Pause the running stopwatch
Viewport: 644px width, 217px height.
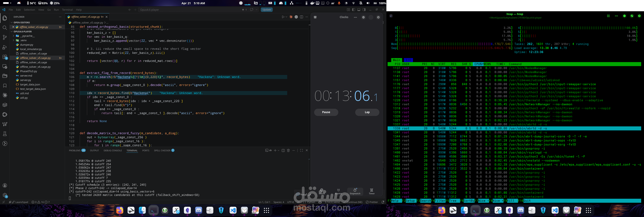tap(326, 112)
